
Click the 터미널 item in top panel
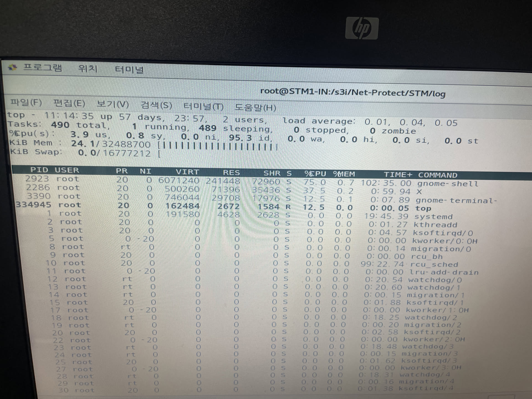pyautogui.click(x=129, y=69)
